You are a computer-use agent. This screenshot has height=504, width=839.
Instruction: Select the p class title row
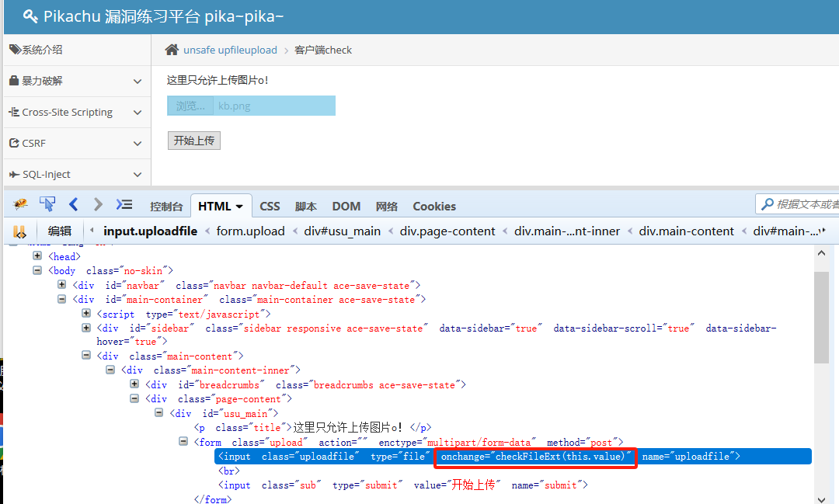pyautogui.click(x=312, y=427)
